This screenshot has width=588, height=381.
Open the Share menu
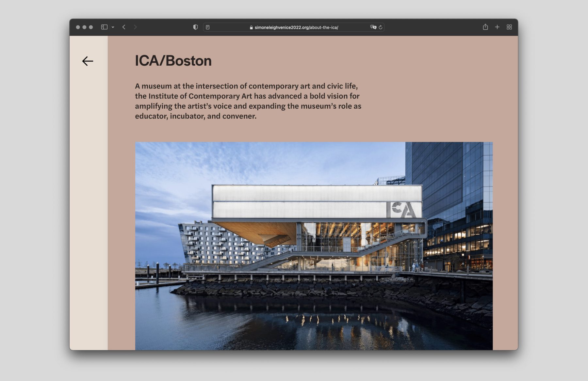point(485,27)
